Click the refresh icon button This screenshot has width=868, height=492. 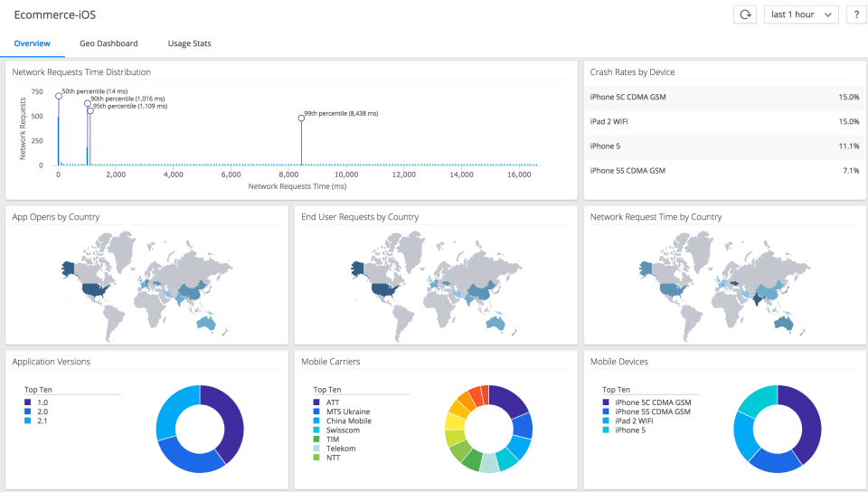tap(745, 15)
